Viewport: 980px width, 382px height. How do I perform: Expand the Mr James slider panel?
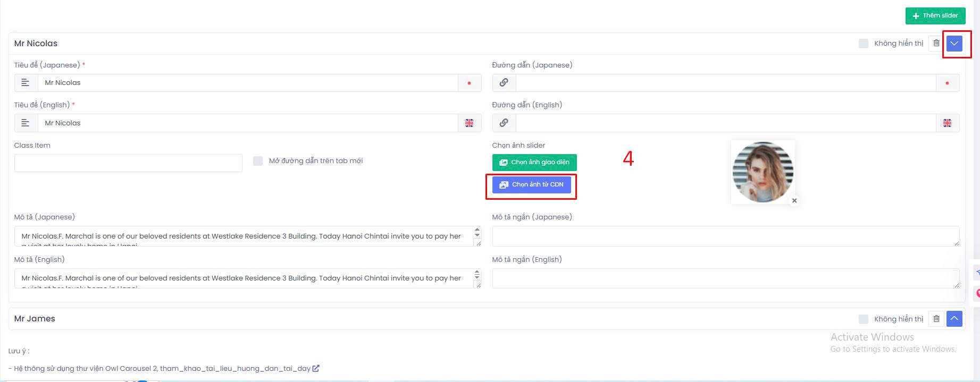[x=954, y=319]
